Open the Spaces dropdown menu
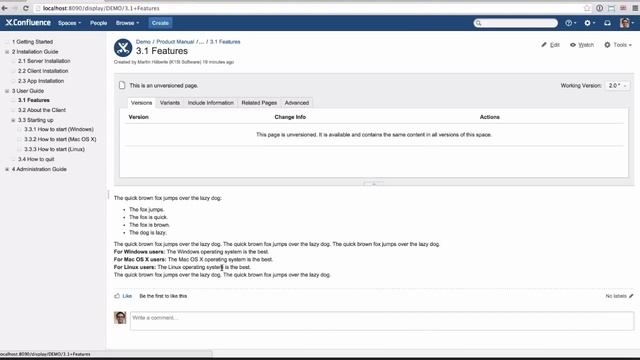 [x=69, y=23]
